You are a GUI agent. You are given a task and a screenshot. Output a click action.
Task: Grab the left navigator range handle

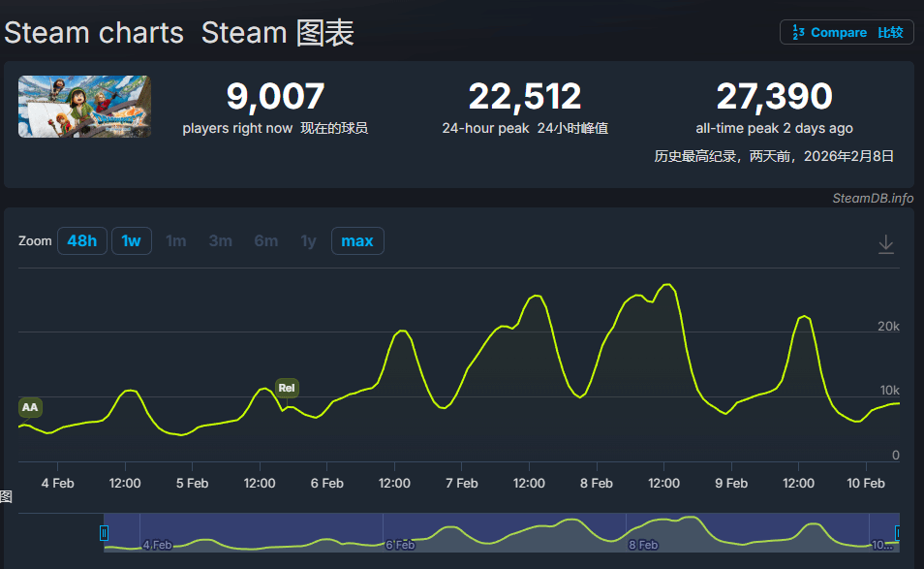105,532
